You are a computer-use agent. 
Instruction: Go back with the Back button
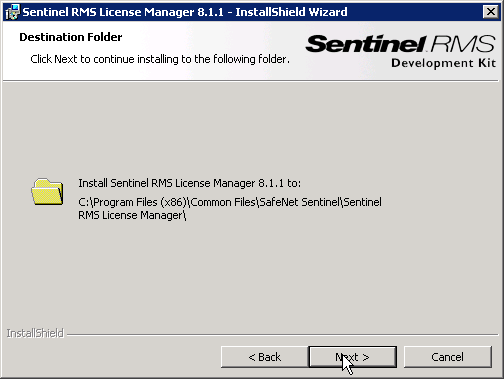[x=265, y=357]
